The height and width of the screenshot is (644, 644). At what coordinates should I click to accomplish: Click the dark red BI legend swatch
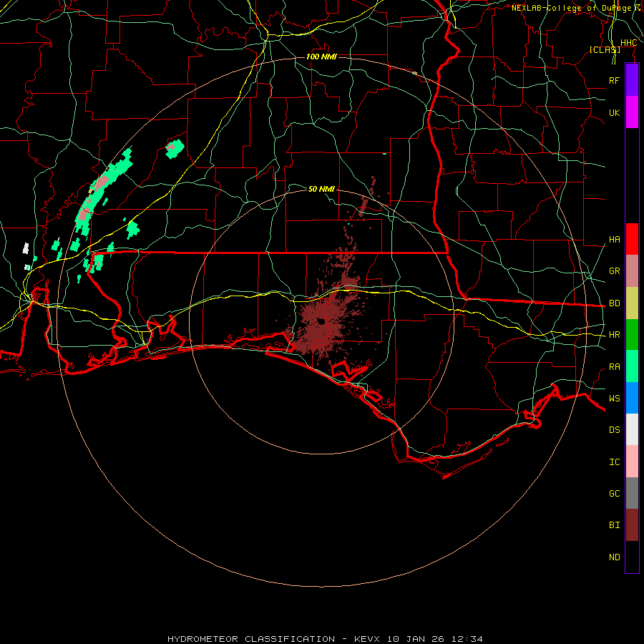pos(632,525)
